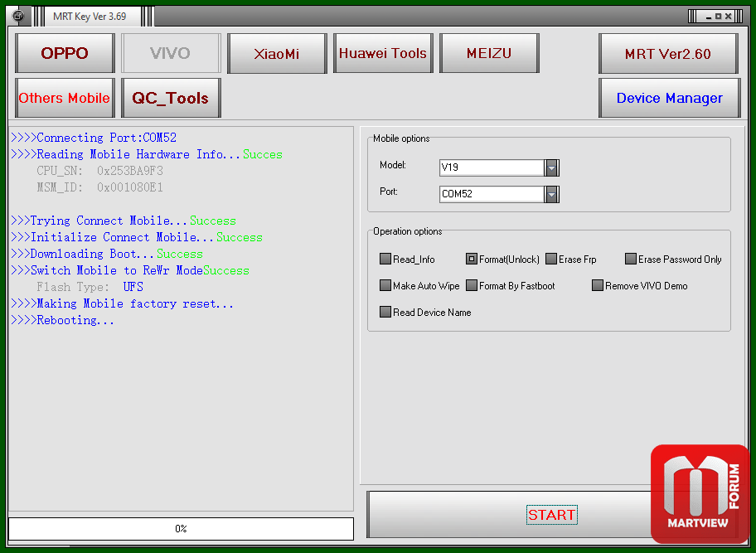This screenshot has height=553, width=756.
Task: Click the Rebooting... log line
Action: (63, 320)
